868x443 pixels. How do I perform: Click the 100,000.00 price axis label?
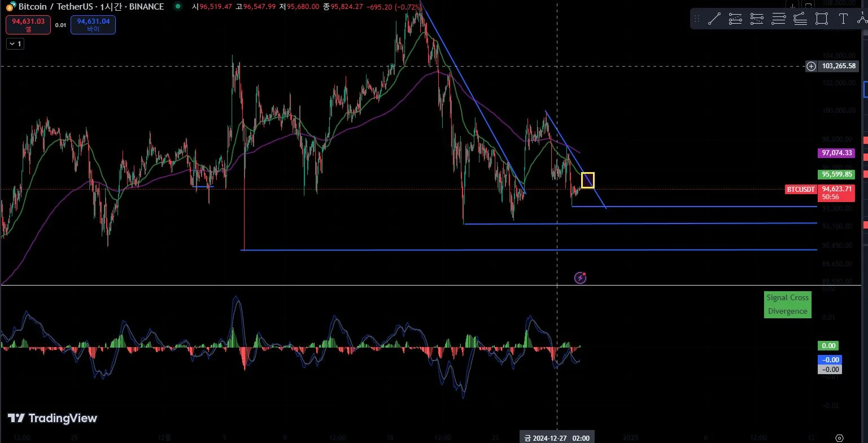pyautogui.click(x=838, y=110)
